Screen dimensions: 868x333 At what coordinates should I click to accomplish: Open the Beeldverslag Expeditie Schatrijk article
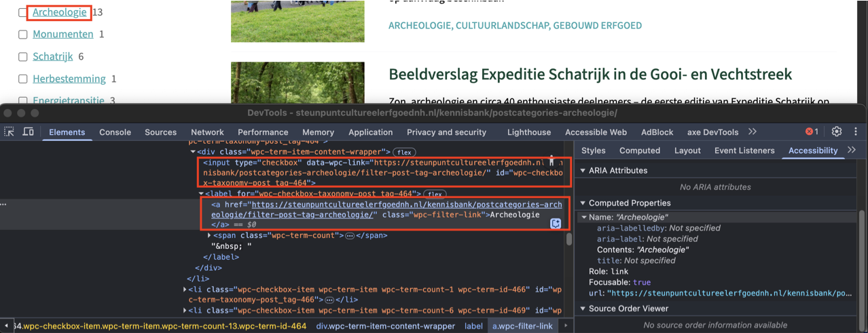[x=590, y=74]
